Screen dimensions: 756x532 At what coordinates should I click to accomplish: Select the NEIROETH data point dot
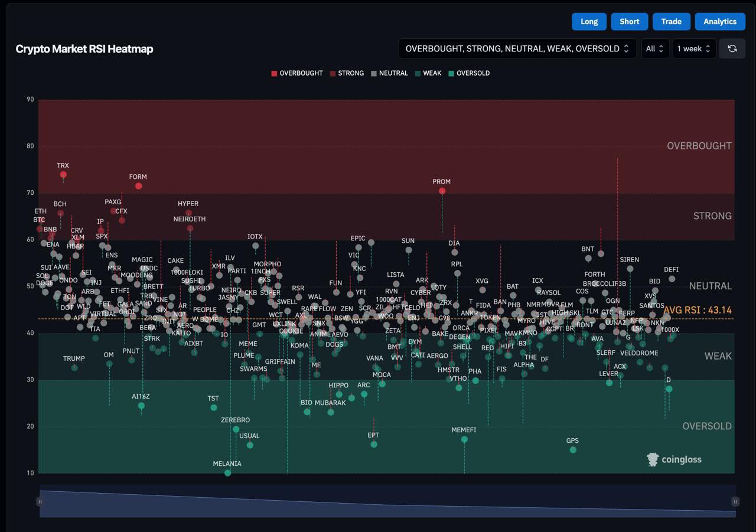click(x=190, y=229)
